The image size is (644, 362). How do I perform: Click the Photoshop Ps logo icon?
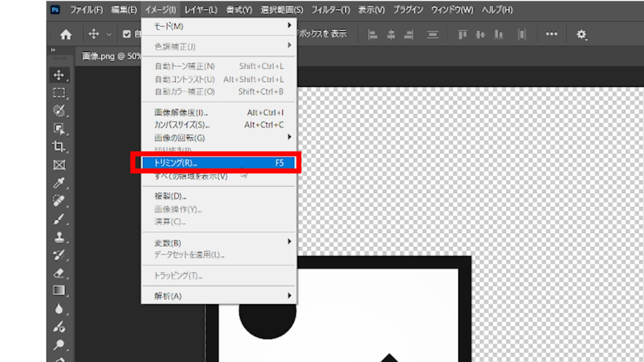point(55,9)
